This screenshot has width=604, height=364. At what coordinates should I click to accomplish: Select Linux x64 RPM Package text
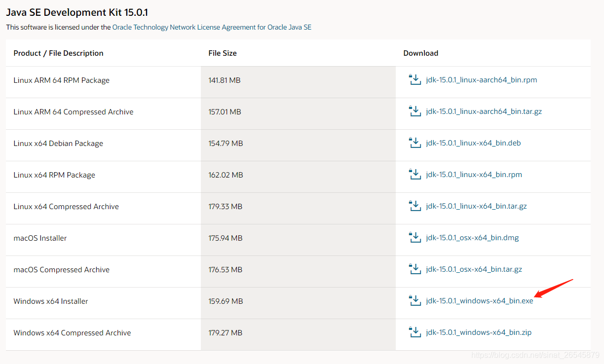pos(54,175)
